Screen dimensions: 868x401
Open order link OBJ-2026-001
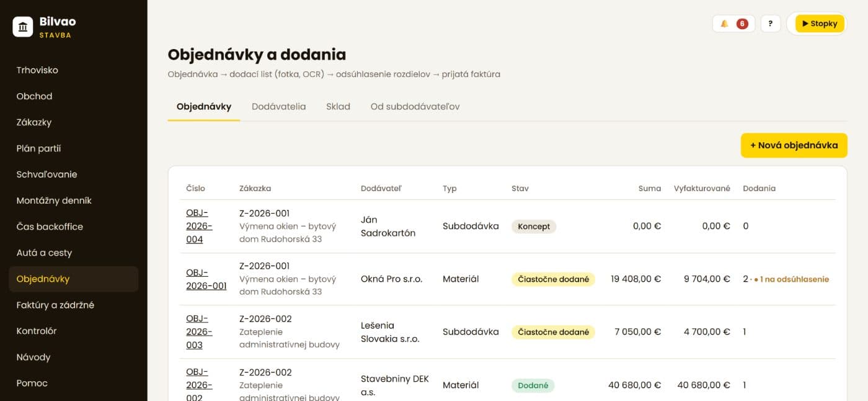click(206, 279)
